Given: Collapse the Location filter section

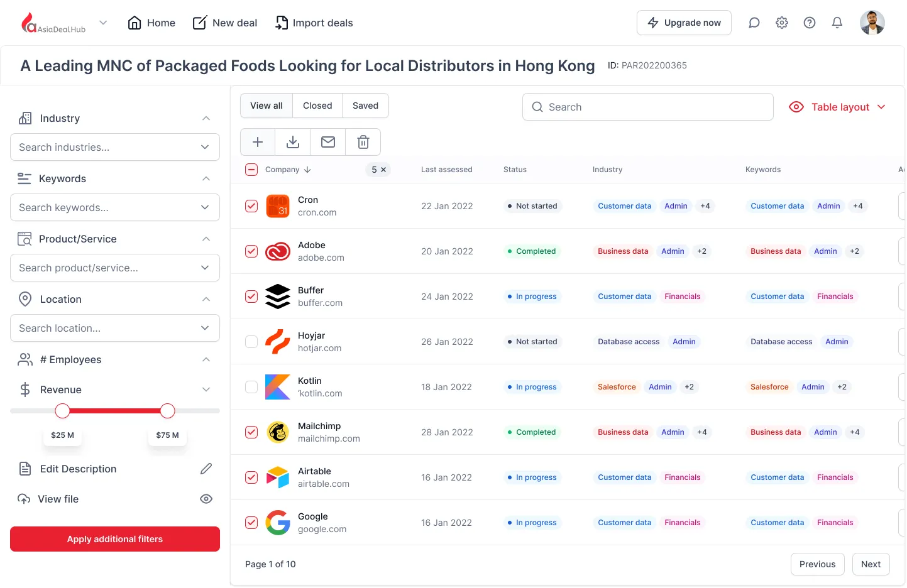Looking at the screenshot, I should 206,299.
